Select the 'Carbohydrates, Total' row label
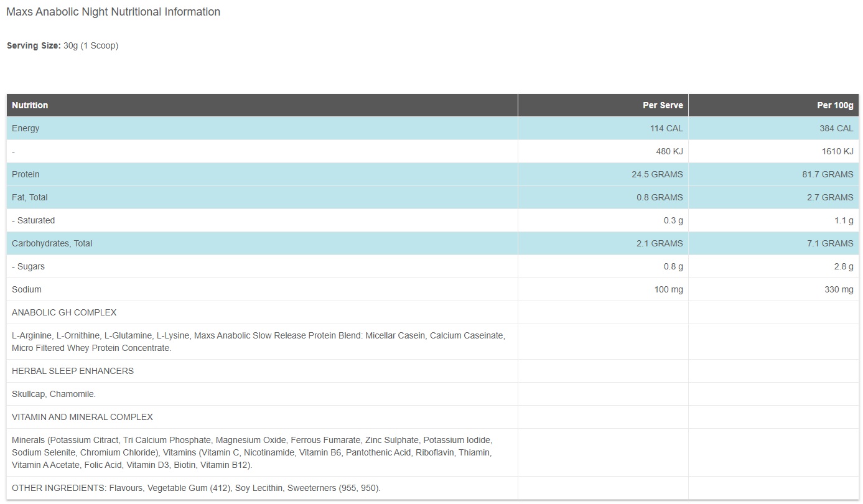 [x=52, y=243]
